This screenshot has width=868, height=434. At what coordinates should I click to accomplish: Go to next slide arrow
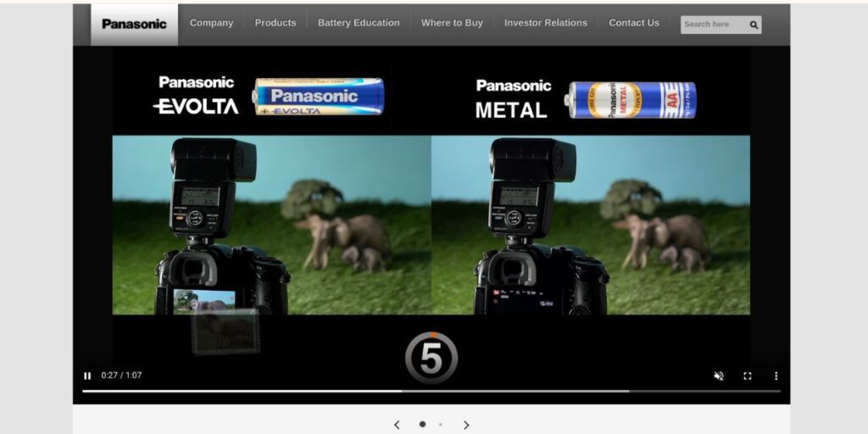[466, 425]
